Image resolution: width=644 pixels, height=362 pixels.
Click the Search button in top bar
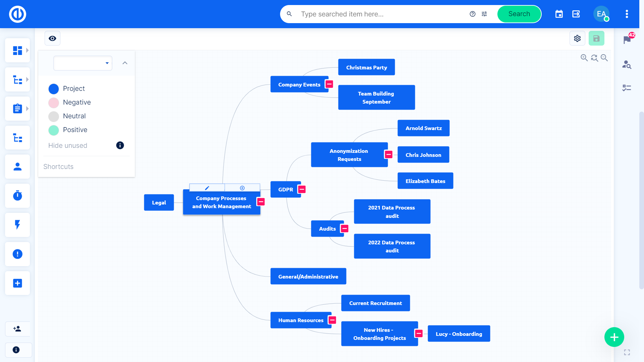coord(518,14)
